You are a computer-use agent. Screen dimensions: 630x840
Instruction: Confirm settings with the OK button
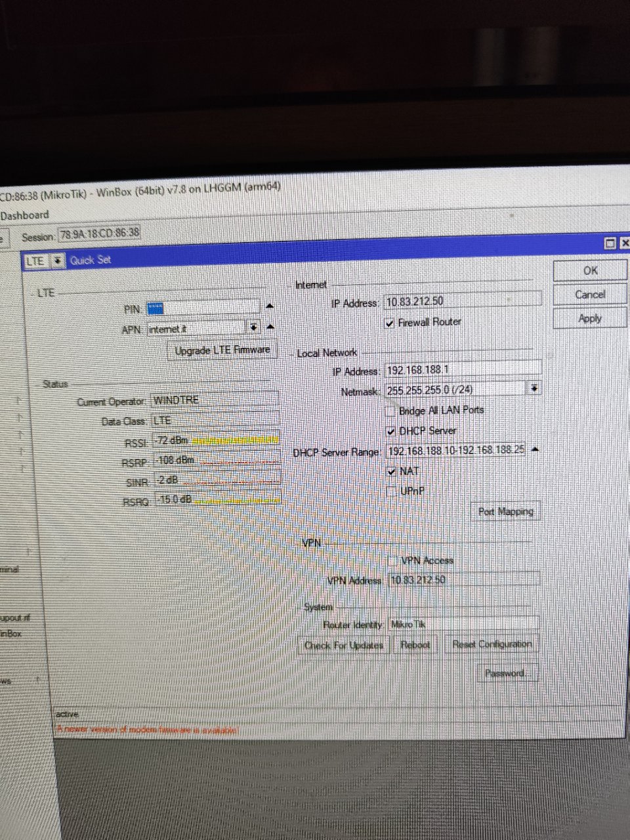click(590, 270)
